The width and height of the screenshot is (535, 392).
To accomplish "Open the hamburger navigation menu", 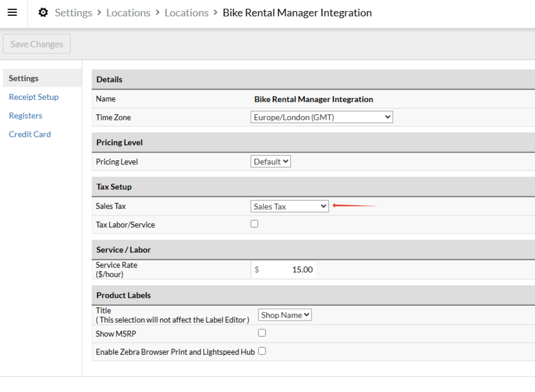I will (12, 12).
